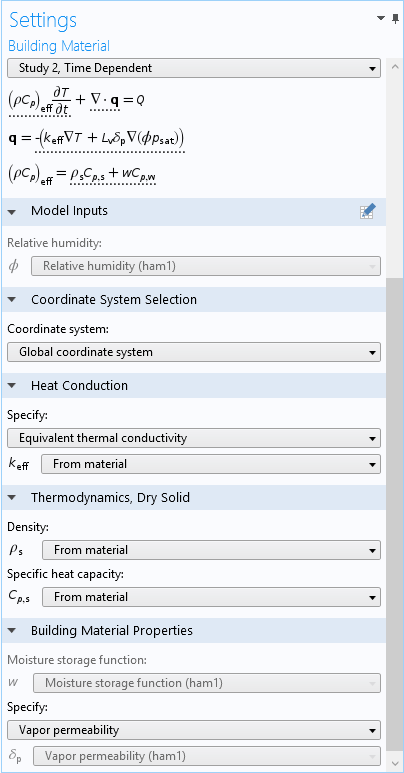
Task: Click the Building Material title link
Action: (59, 46)
